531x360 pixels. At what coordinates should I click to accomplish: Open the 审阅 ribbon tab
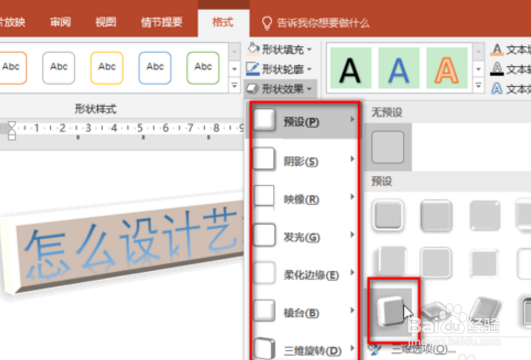(x=60, y=22)
